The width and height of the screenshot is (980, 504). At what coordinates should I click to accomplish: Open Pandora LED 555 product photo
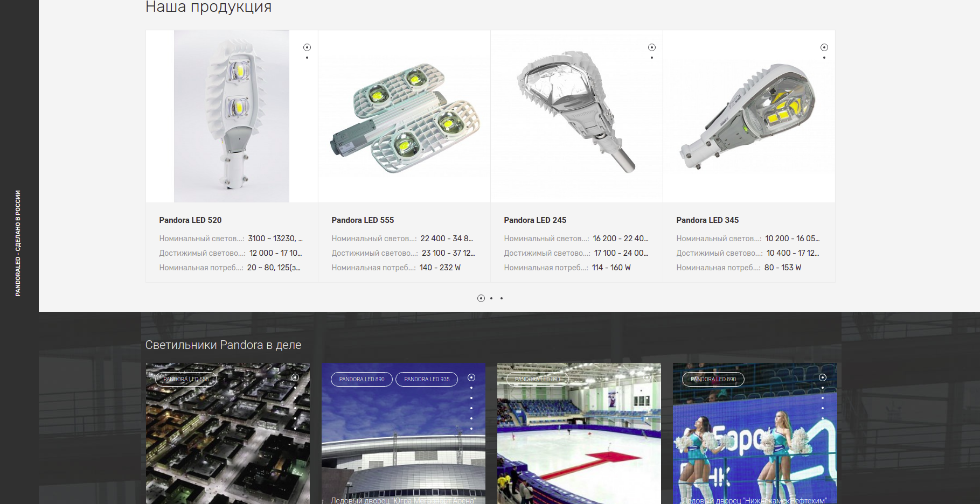pyautogui.click(x=404, y=116)
